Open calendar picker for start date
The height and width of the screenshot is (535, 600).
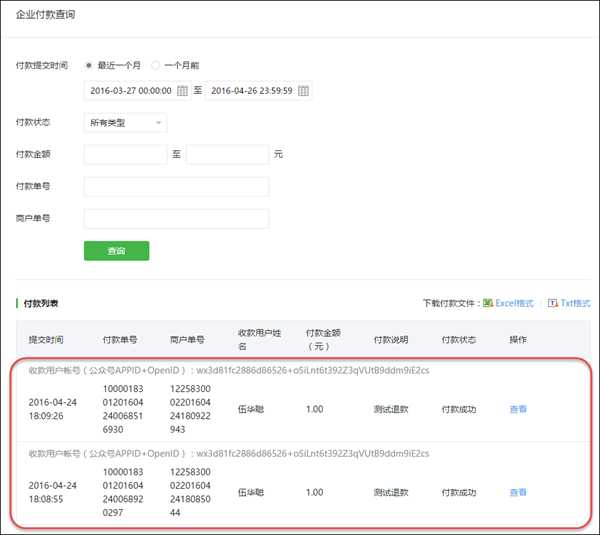pos(182,91)
